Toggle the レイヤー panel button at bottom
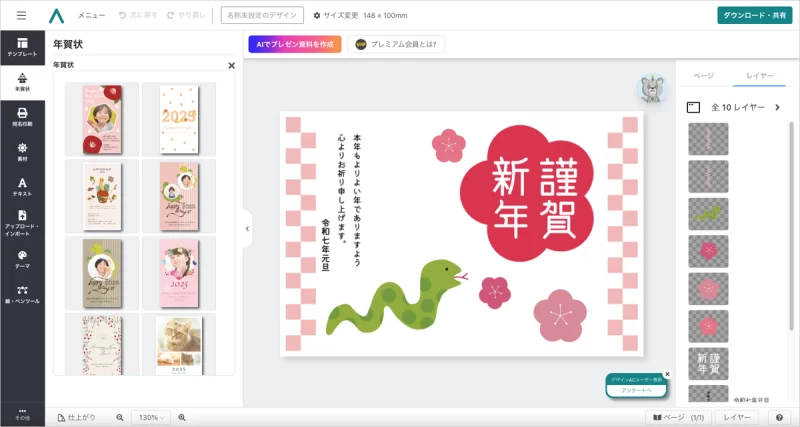 738,417
